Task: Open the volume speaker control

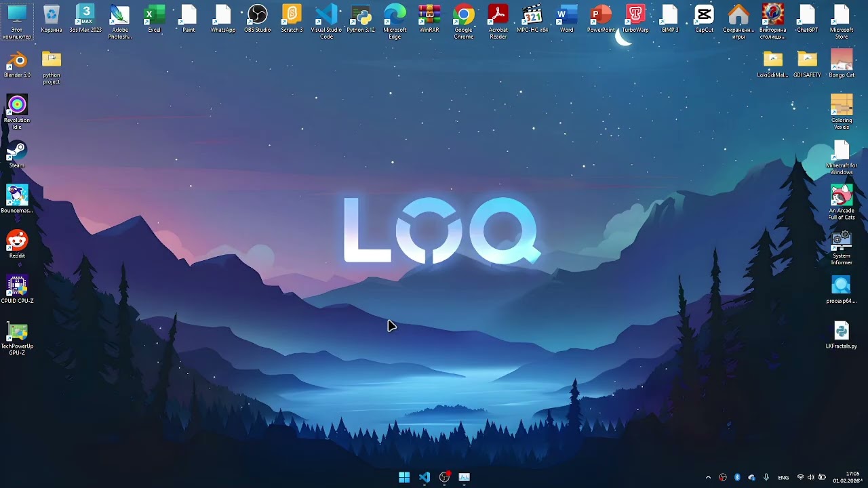Action: 811,478
